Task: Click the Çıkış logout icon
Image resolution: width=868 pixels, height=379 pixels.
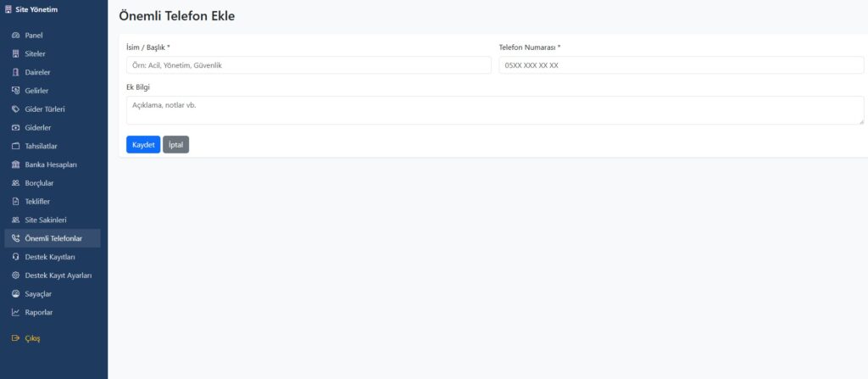Action: pos(15,338)
